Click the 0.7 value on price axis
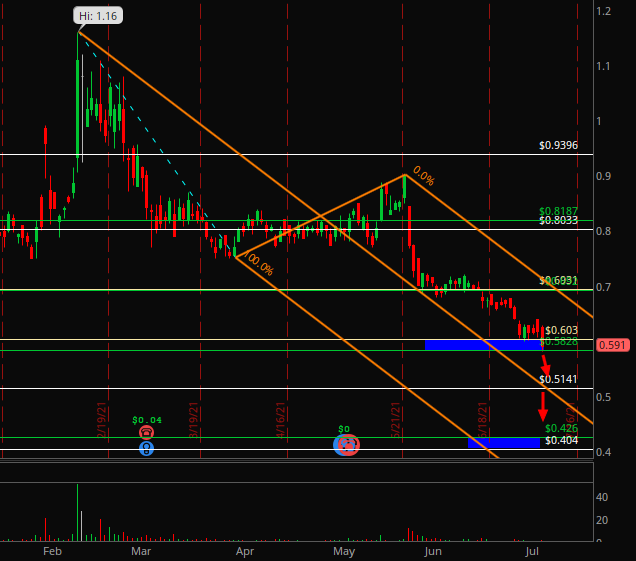Screen dimensions: 636x561 tap(603, 287)
